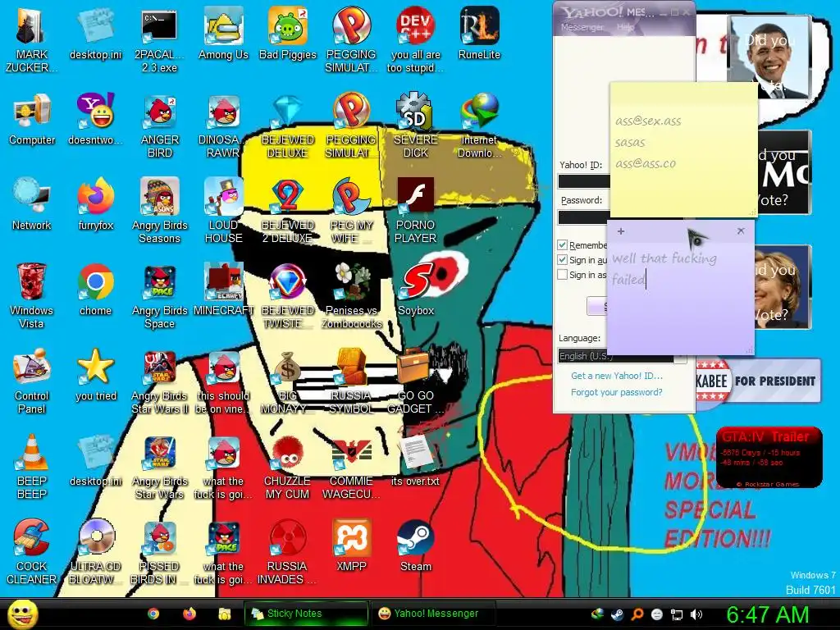The height and width of the screenshot is (630, 840).
Task: Enable the 'Sign in as' checkbox
Action: point(563,275)
